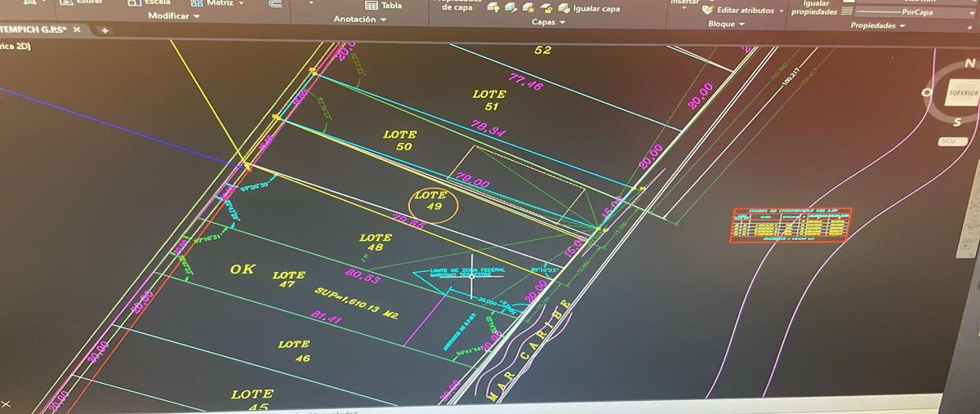Image resolution: width=980 pixels, height=414 pixels.
Task: Open a new drawing tab with plus
Action: pyautogui.click(x=105, y=30)
